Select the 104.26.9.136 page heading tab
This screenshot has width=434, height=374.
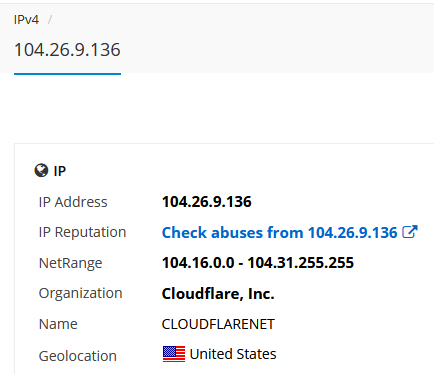click(x=67, y=50)
